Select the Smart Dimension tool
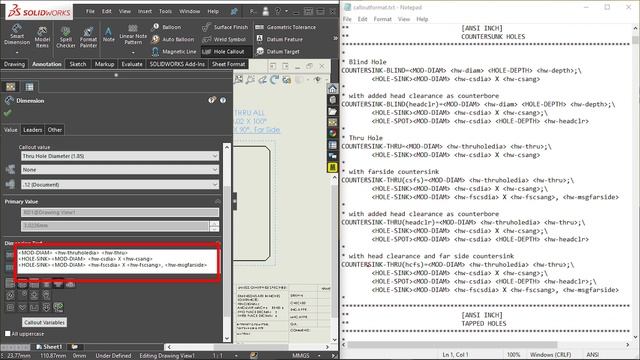Screen dimensions: 640x360 coord(17,35)
